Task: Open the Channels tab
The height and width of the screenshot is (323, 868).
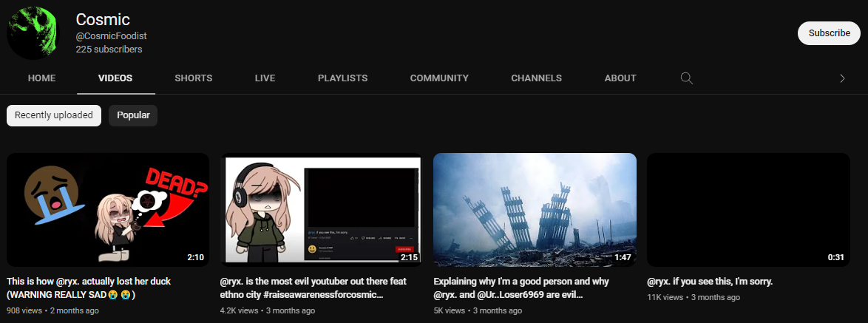Action: 536,78
